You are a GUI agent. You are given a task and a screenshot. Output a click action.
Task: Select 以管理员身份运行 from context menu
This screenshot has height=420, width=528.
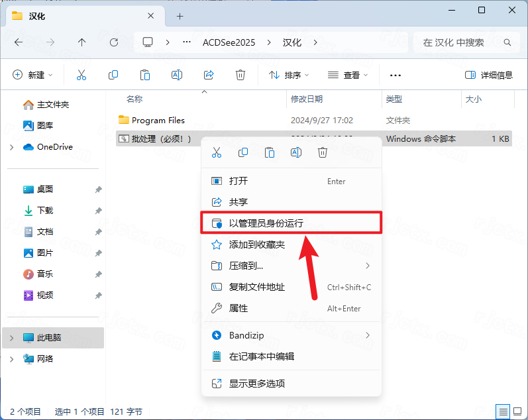pos(266,223)
